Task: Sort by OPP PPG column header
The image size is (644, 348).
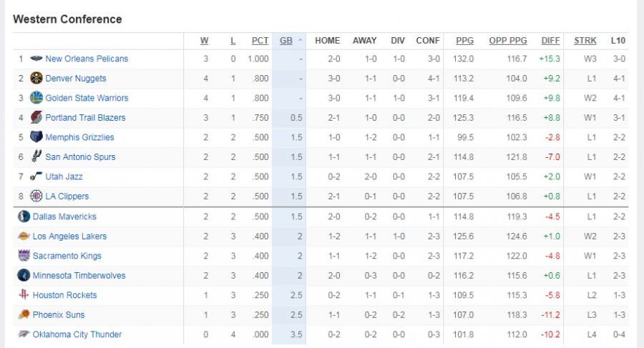Action: (507, 41)
